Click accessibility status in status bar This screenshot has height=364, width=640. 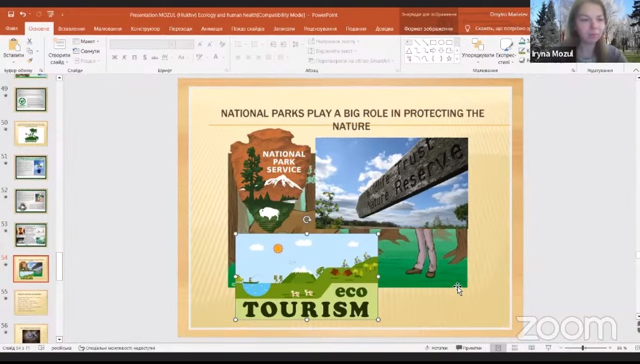117,348
